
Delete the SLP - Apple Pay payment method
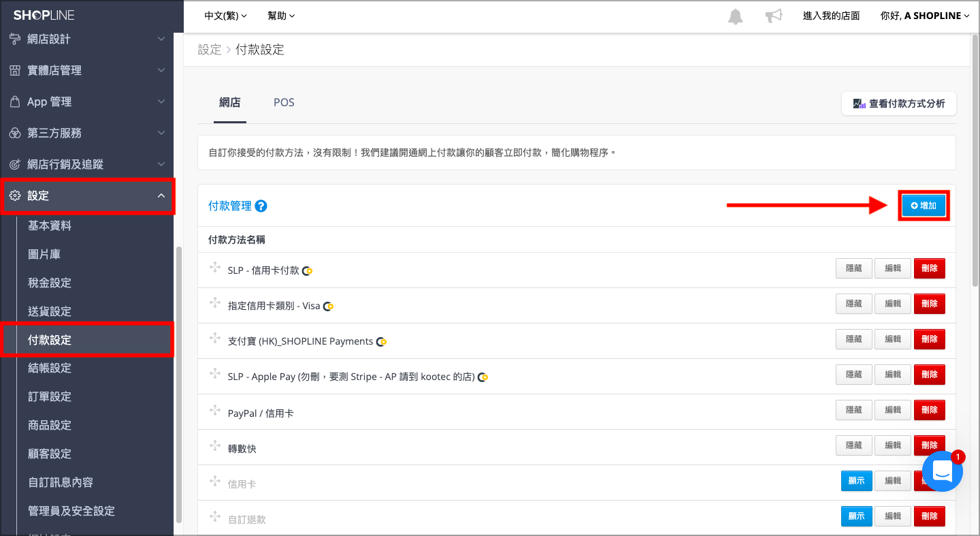click(930, 375)
